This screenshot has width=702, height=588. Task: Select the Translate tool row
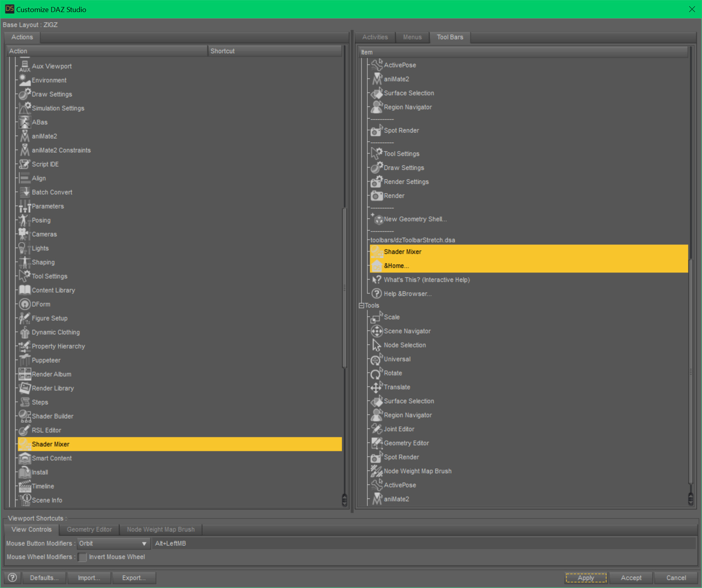(397, 387)
